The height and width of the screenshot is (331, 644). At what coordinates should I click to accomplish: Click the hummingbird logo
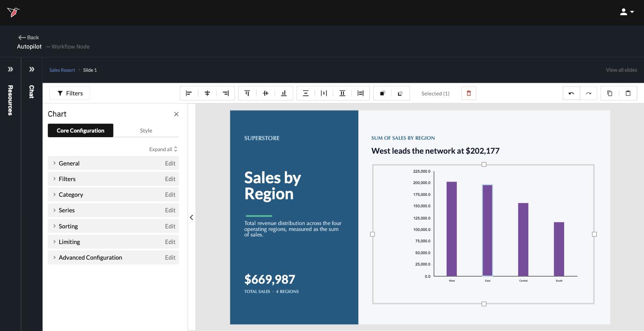pos(14,12)
